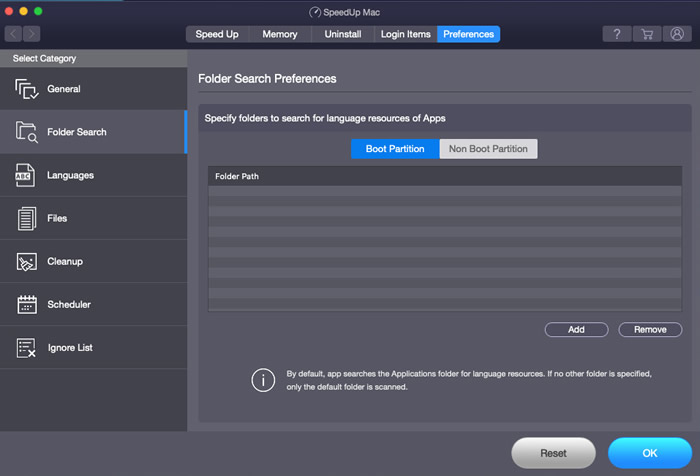The image size is (700, 476).
Task: Open the Languages category label
Action: (71, 175)
